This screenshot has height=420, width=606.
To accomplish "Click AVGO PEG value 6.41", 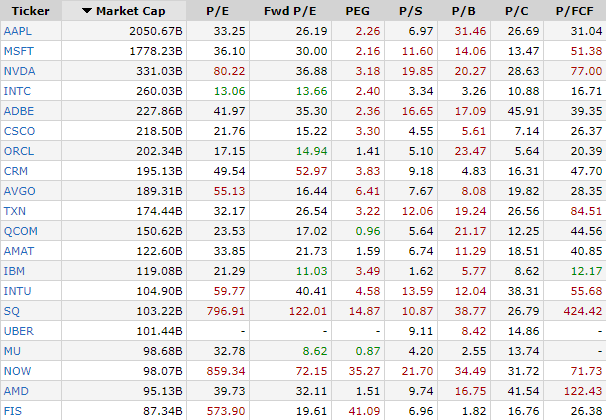I will pos(368,191).
